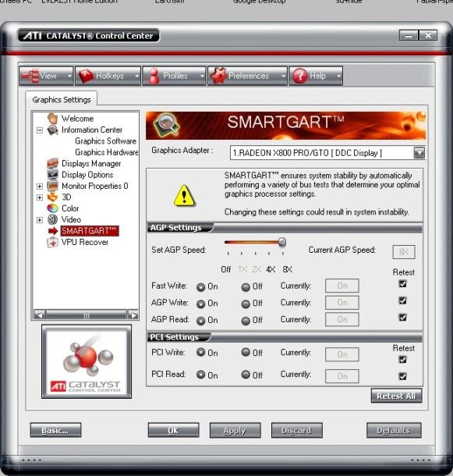Select the Graphics Settings tab
The height and width of the screenshot is (476, 453).
pyautogui.click(x=62, y=100)
